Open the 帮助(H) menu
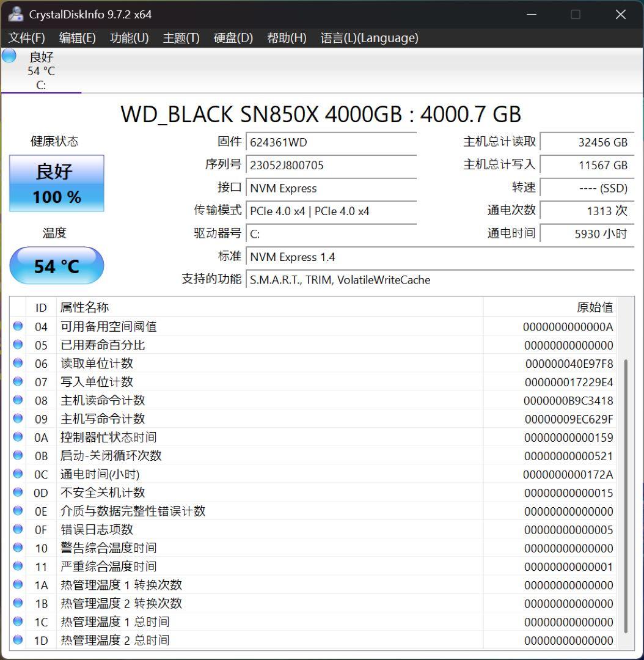 click(287, 38)
